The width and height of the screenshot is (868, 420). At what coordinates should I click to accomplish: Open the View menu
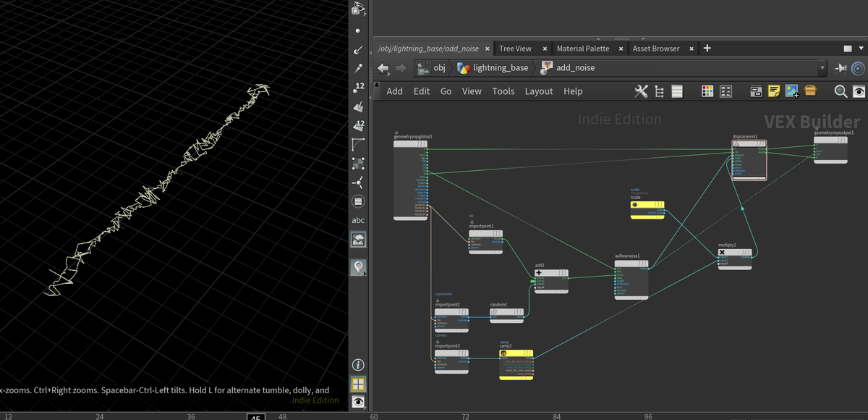[472, 91]
